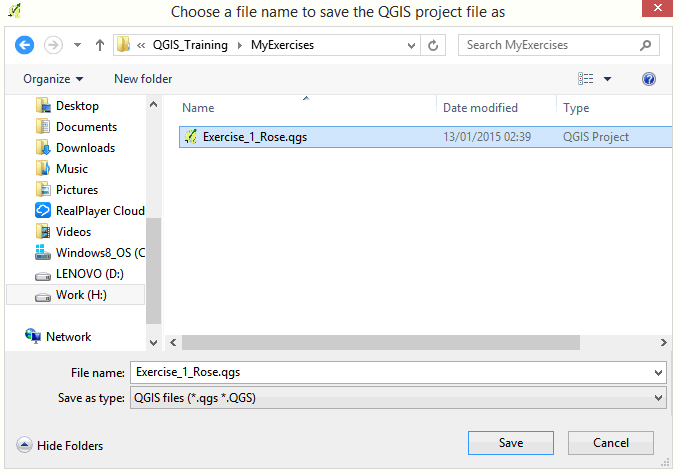The height and width of the screenshot is (473, 679).
Task: Click the Downloads folder icon
Action: [43, 148]
